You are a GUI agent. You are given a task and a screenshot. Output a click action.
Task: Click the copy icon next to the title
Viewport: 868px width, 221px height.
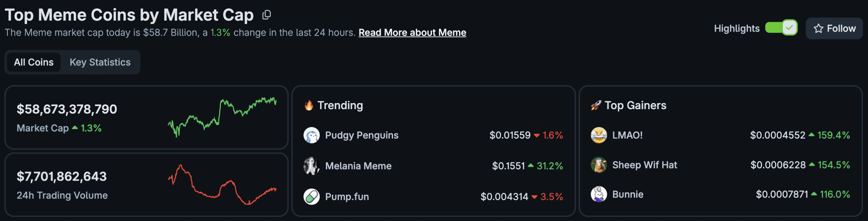[x=267, y=15]
